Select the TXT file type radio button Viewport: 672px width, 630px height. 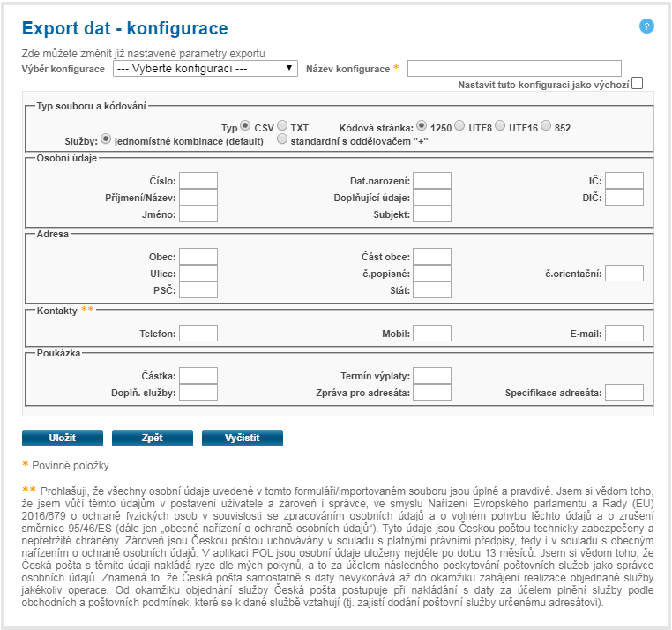pos(282,126)
